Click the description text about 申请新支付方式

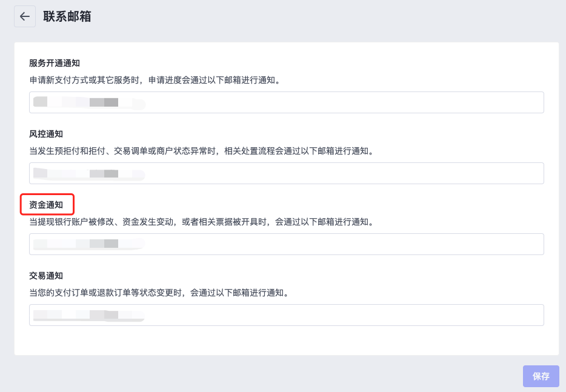coord(155,80)
